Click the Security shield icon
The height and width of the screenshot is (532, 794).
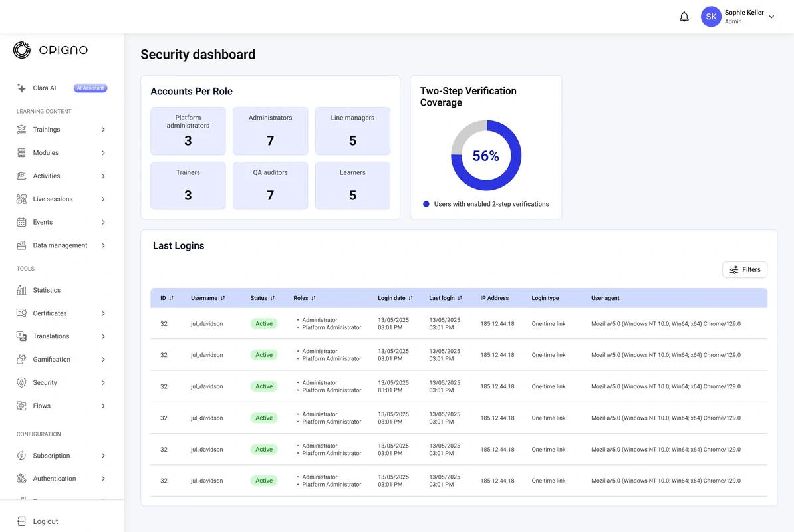21,382
